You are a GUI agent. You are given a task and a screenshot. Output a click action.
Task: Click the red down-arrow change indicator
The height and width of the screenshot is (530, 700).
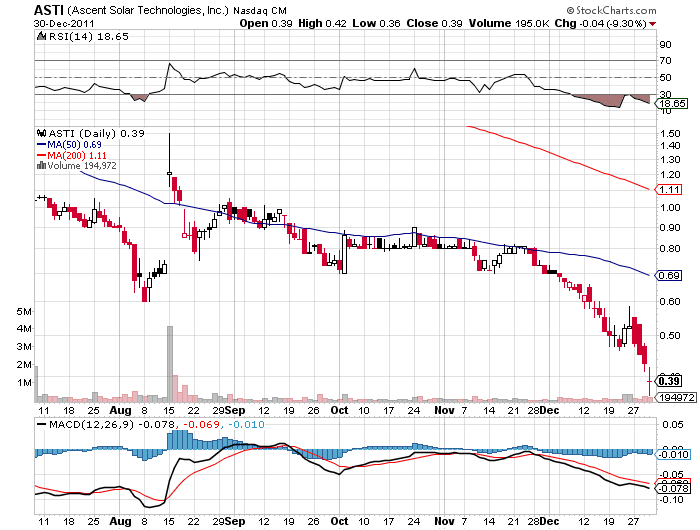pyautogui.click(x=652, y=24)
